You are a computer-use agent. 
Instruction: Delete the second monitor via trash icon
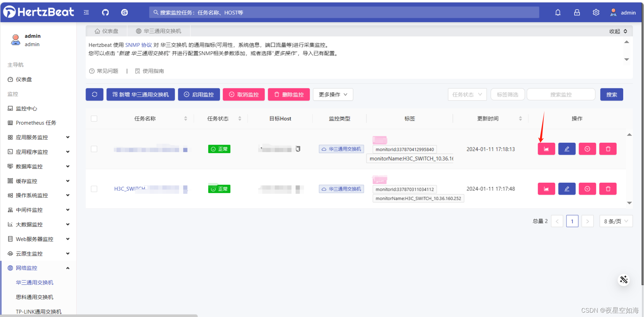[608, 189]
